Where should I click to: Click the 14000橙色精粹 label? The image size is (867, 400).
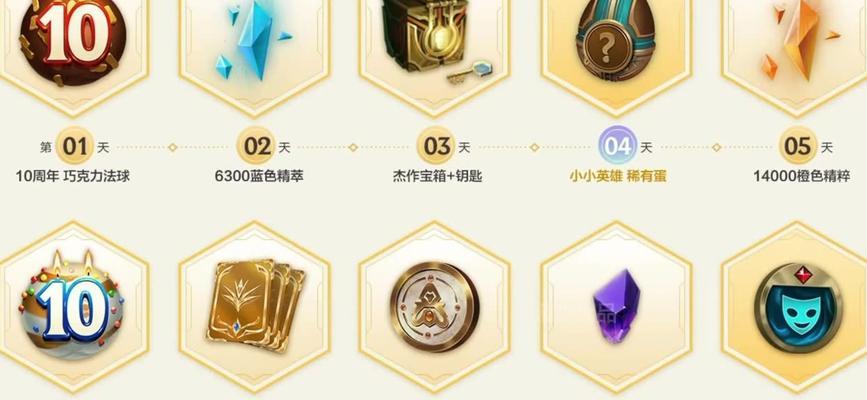pos(802,176)
